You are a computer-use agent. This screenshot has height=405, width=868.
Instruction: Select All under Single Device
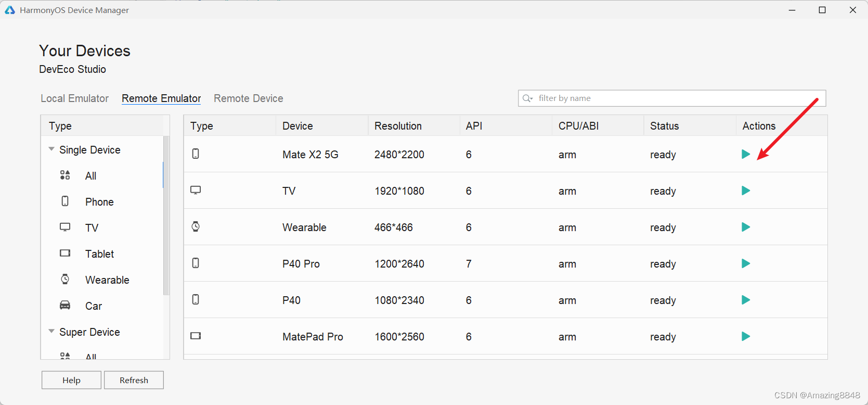click(91, 176)
